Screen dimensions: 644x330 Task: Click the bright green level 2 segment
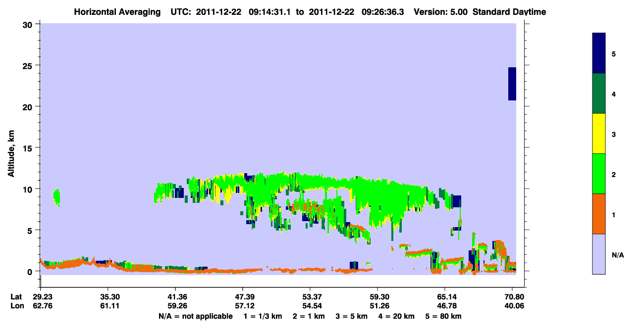tap(598, 174)
